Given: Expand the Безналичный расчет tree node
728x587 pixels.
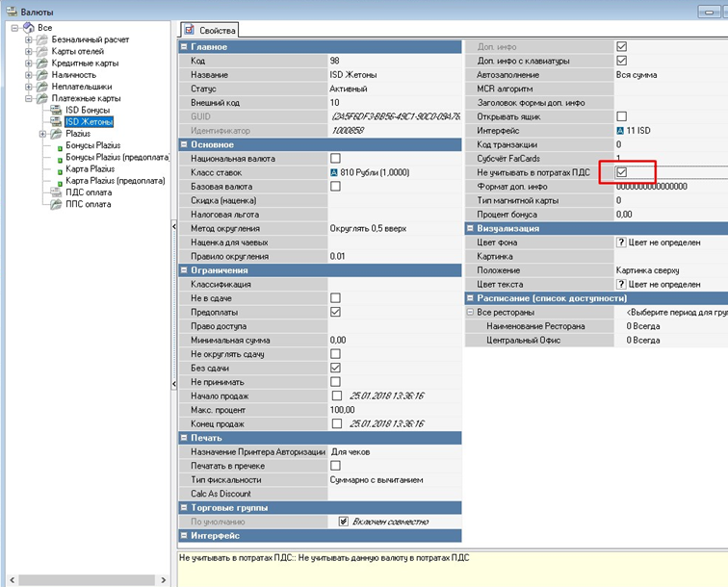Looking at the screenshot, I should tap(29, 39).
